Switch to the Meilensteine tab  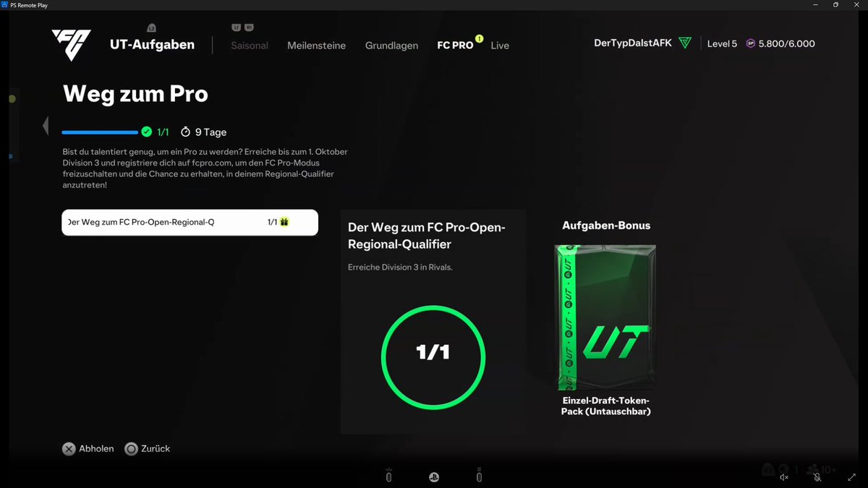(316, 45)
